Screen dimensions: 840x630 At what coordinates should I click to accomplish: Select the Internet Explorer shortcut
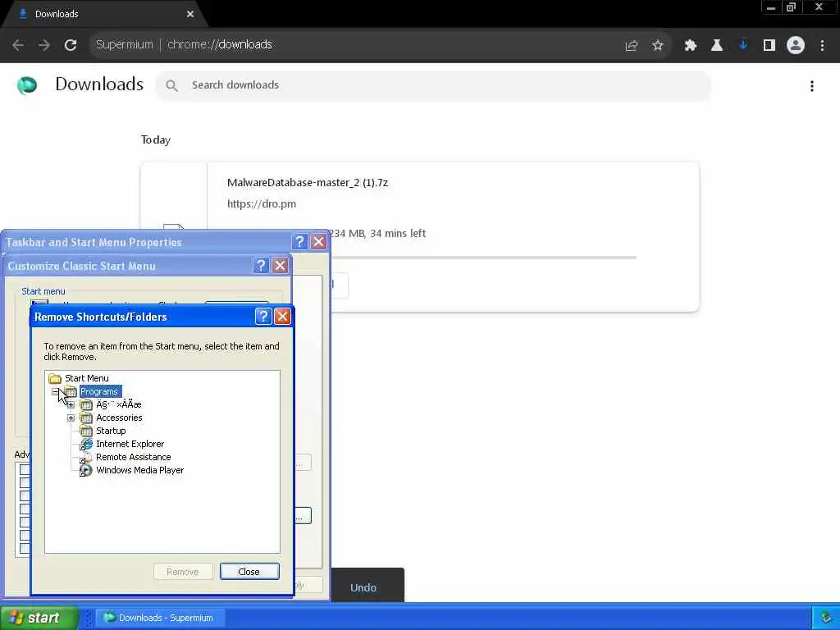coord(130,444)
